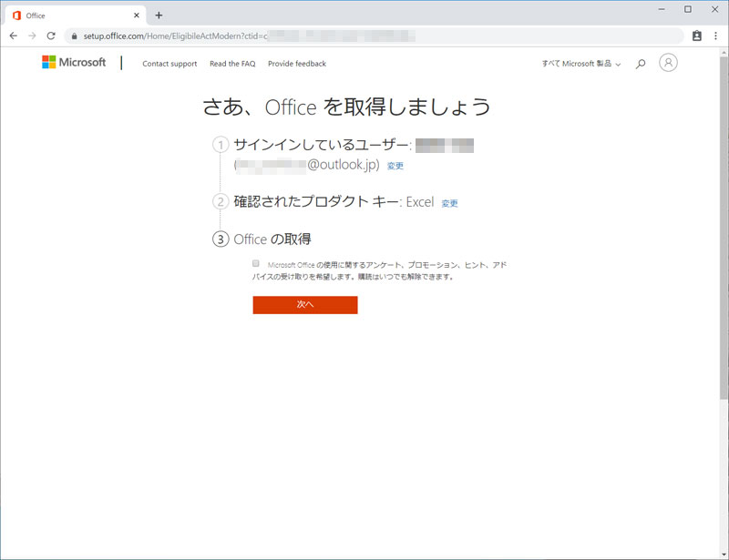The height and width of the screenshot is (560, 729).
Task: Click the scrollbar down arrow
Action: (724, 555)
